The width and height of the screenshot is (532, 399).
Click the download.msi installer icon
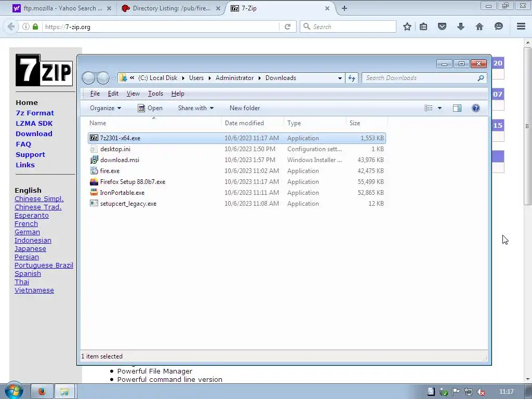(94, 160)
